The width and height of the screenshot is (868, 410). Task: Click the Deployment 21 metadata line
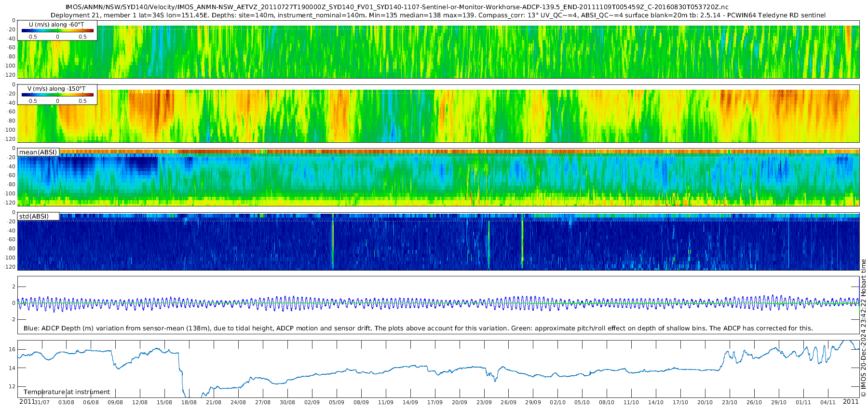[438, 15]
